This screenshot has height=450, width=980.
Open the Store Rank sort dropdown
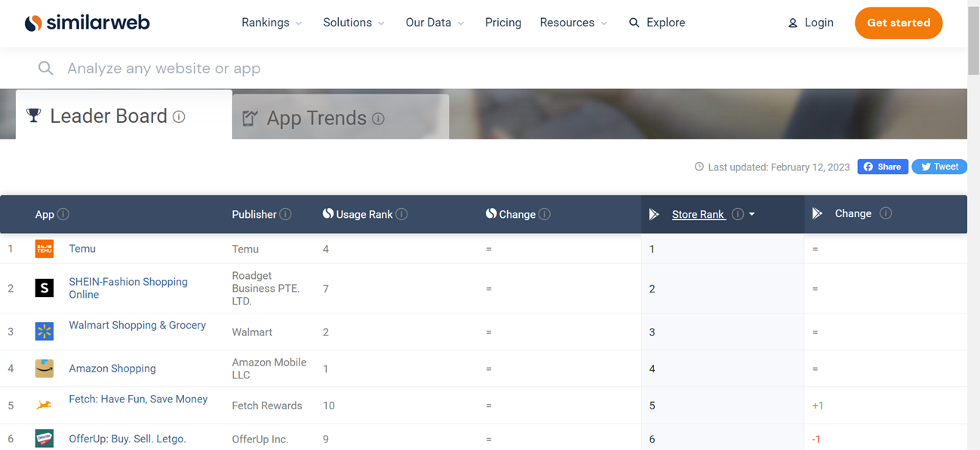(751, 214)
